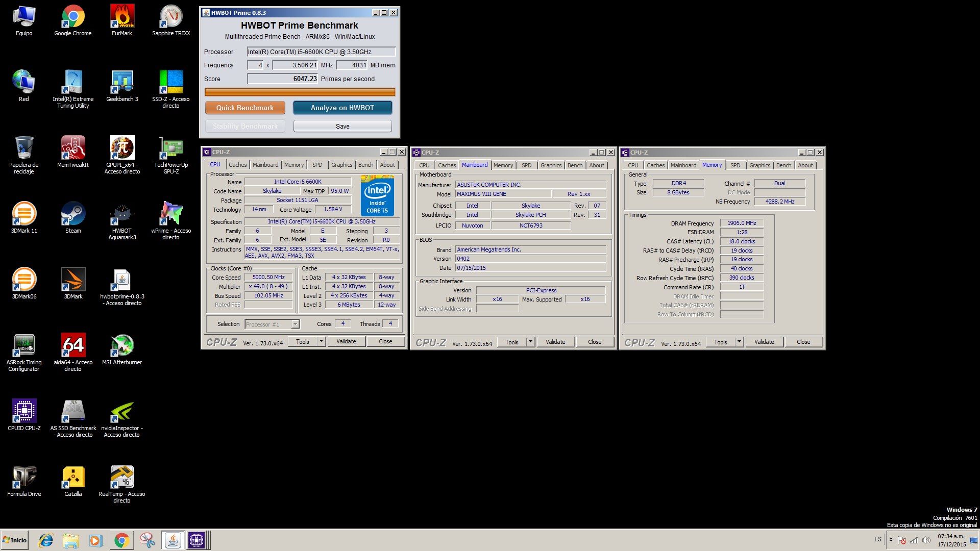Click the ES language indicator
Viewport: 980px width, 551px height.
877,539
